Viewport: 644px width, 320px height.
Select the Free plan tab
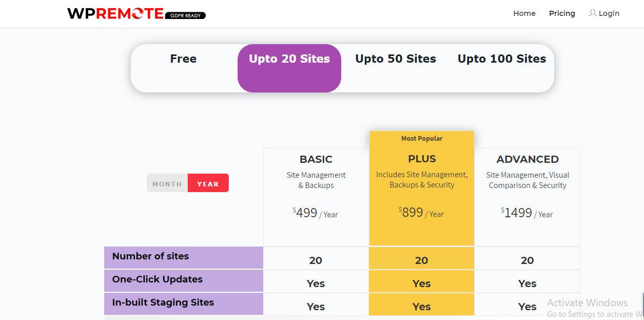point(183,59)
